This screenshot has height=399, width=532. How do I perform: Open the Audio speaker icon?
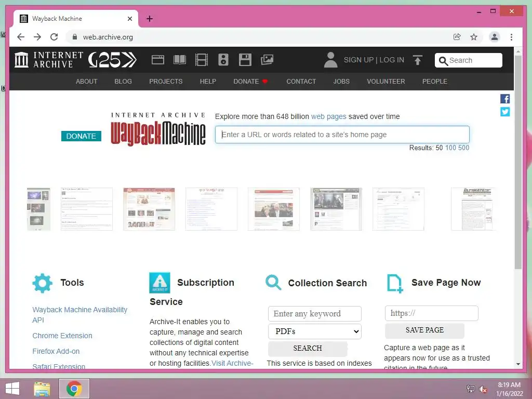[x=223, y=60]
